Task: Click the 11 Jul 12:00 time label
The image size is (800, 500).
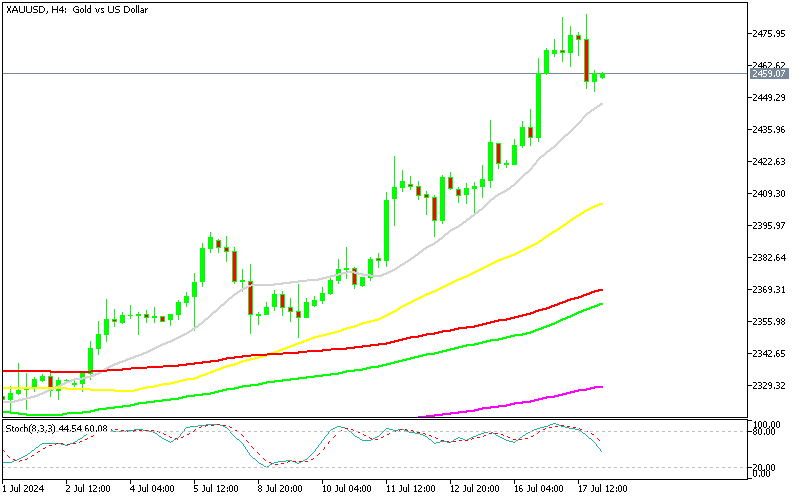Action: tap(411, 489)
